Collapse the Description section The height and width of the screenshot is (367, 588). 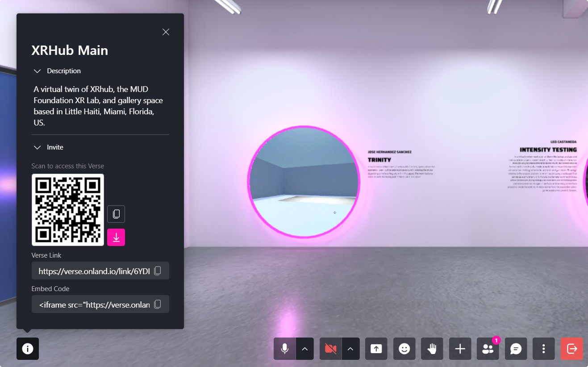(x=37, y=71)
